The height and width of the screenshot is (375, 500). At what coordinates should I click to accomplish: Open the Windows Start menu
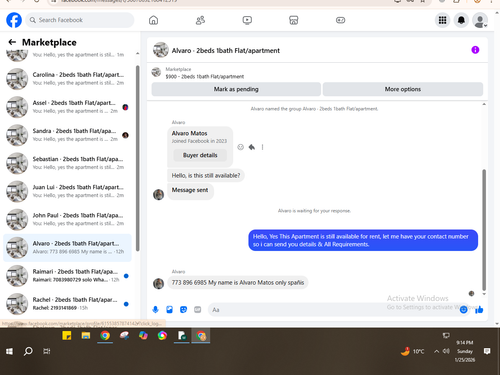9,351
